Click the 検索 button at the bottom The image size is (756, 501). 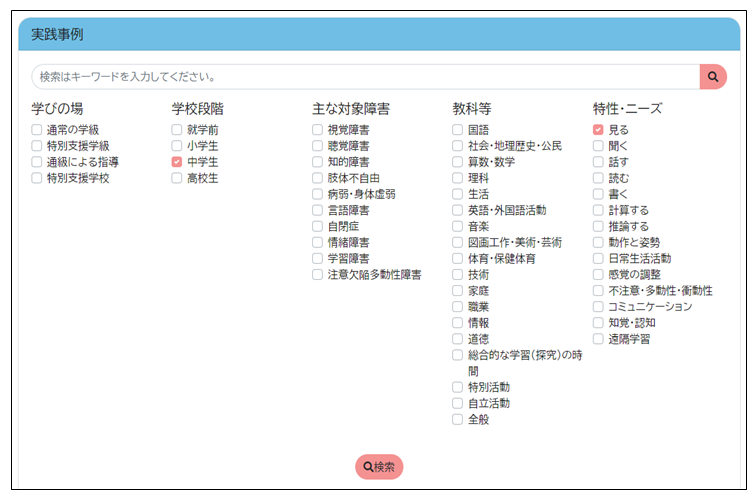tap(379, 467)
